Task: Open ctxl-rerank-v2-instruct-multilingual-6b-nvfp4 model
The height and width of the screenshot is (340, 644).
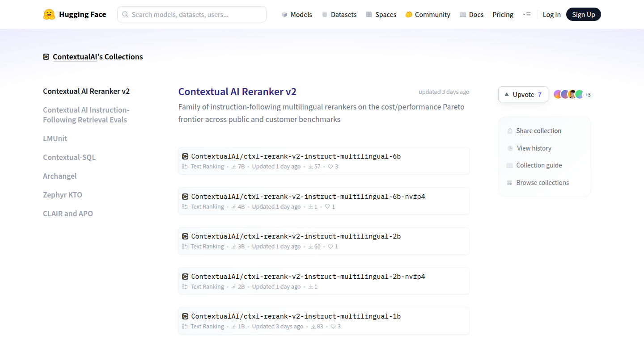Action: tap(324, 201)
